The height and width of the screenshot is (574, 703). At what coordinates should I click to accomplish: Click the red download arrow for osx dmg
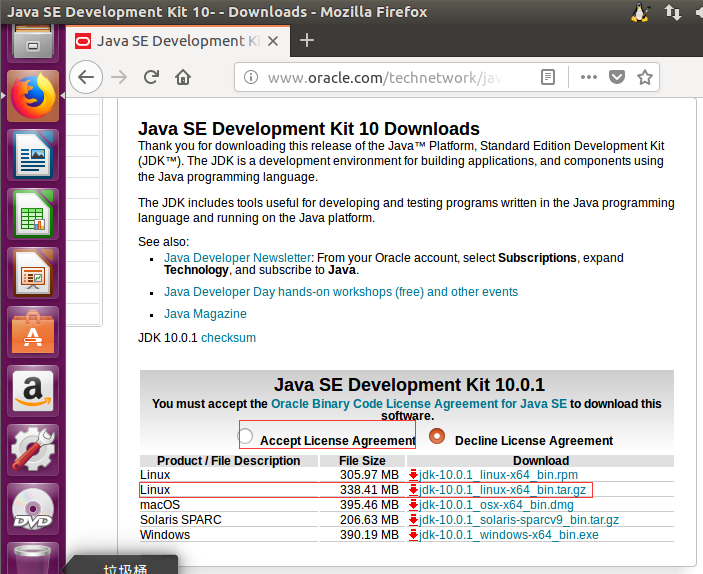pyautogui.click(x=413, y=505)
